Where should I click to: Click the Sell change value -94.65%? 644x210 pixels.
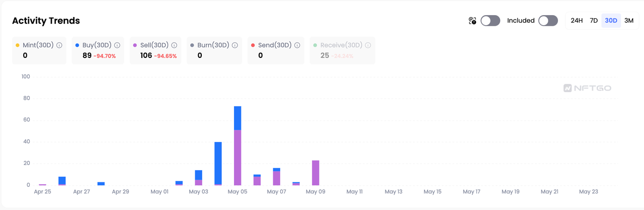coord(166,56)
